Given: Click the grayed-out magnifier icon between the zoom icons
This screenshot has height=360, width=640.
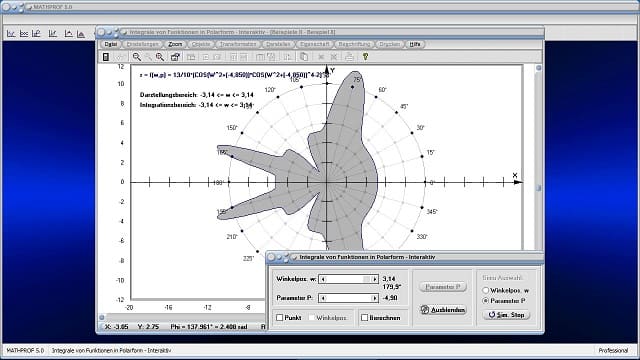Looking at the screenshot, I should coord(149,57).
